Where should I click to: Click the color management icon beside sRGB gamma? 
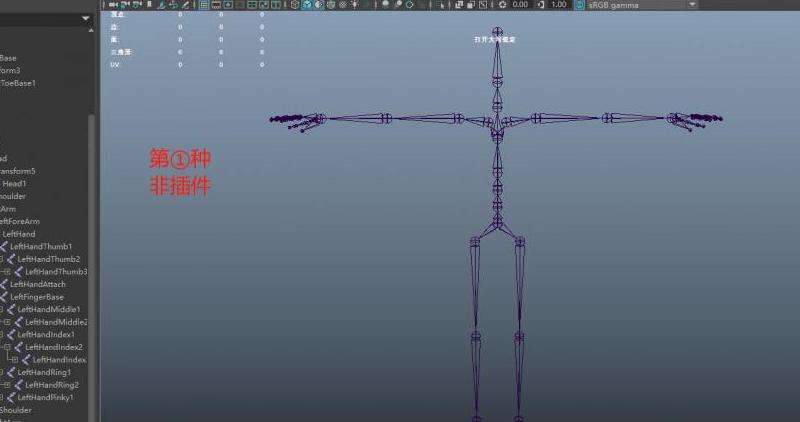click(x=580, y=5)
